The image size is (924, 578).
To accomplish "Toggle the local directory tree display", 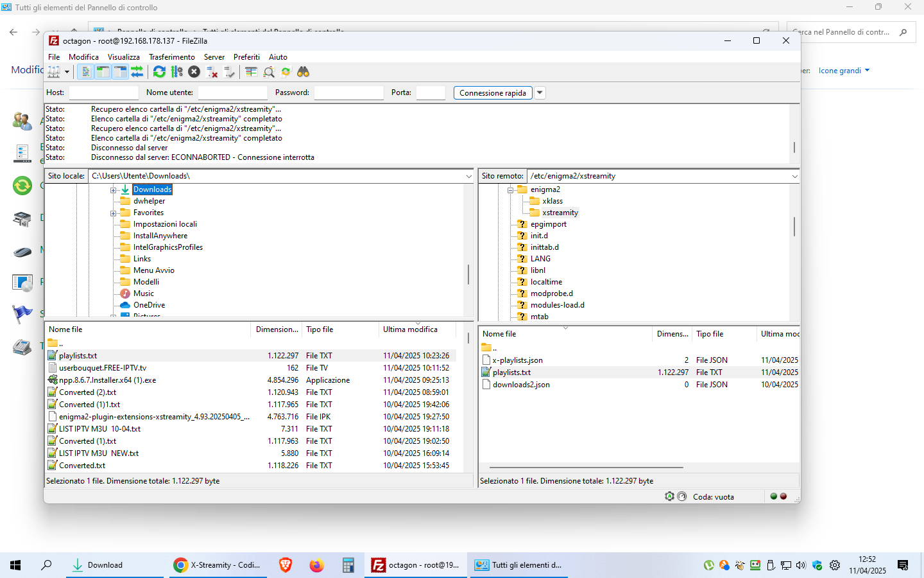I will pyautogui.click(x=103, y=72).
